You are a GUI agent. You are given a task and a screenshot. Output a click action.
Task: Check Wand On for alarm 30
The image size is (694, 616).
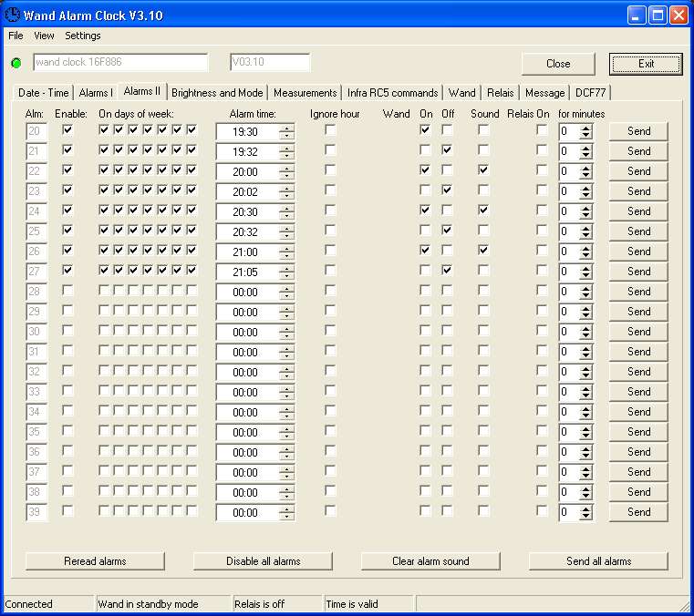point(425,331)
